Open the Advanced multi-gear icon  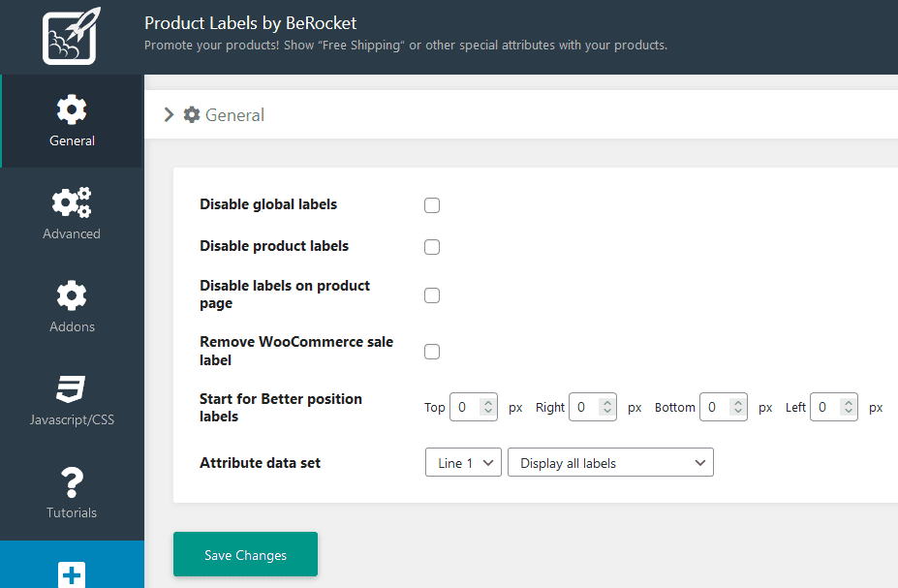tap(72, 202)
